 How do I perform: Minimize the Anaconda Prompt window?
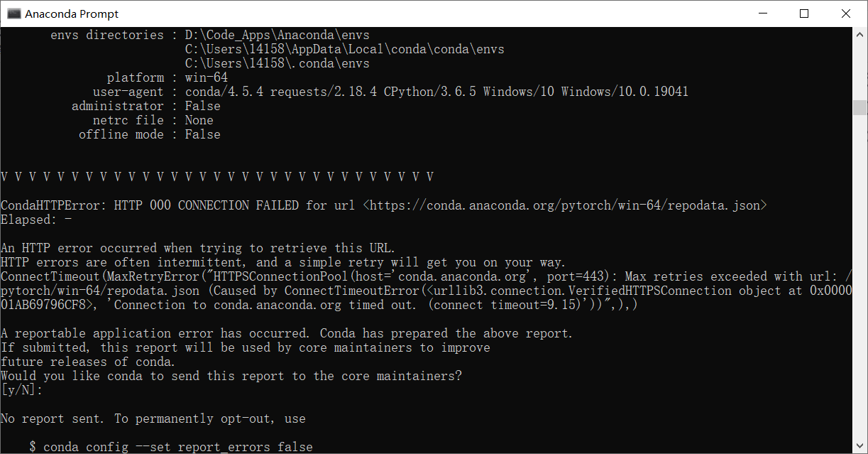pyautogui.click(x=763, y=13)
